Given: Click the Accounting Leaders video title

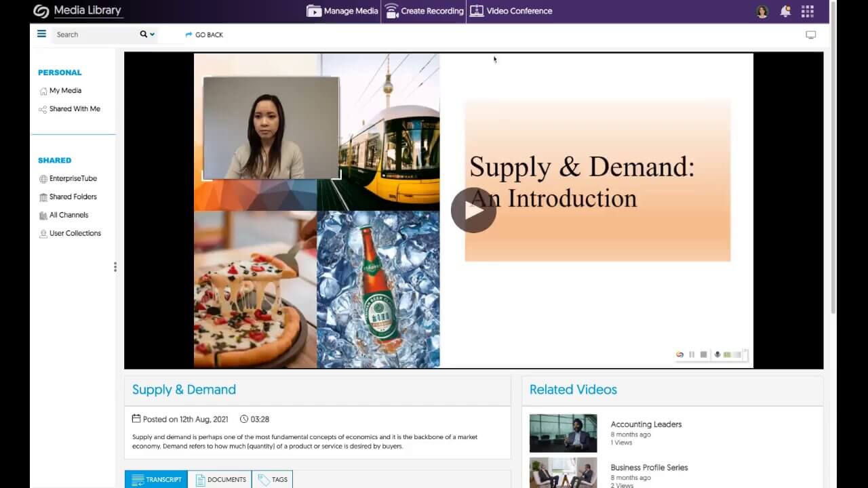Looking at the screenshot, I should pyautogui.click(x=646, y=424).
